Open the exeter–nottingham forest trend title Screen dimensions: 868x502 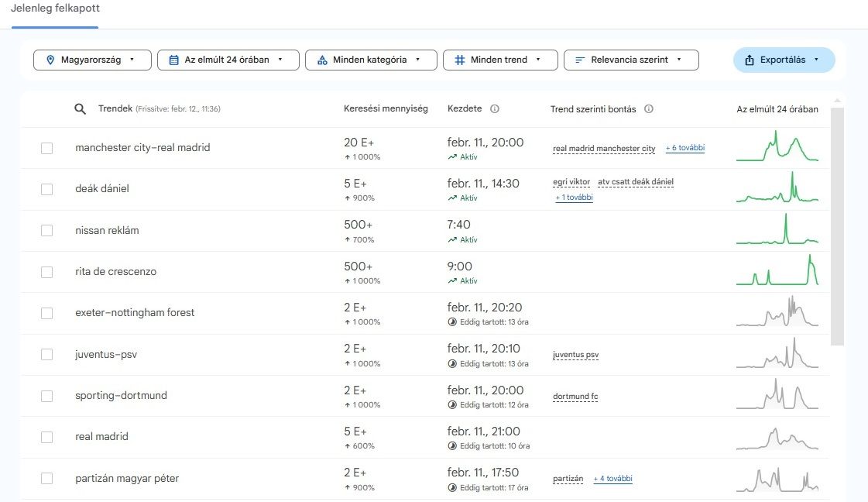[x=135, y=312]
